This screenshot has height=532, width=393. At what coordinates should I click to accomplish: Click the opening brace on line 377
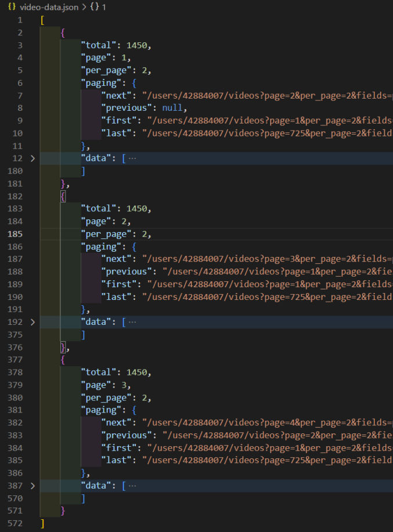(x=63, y=360)
